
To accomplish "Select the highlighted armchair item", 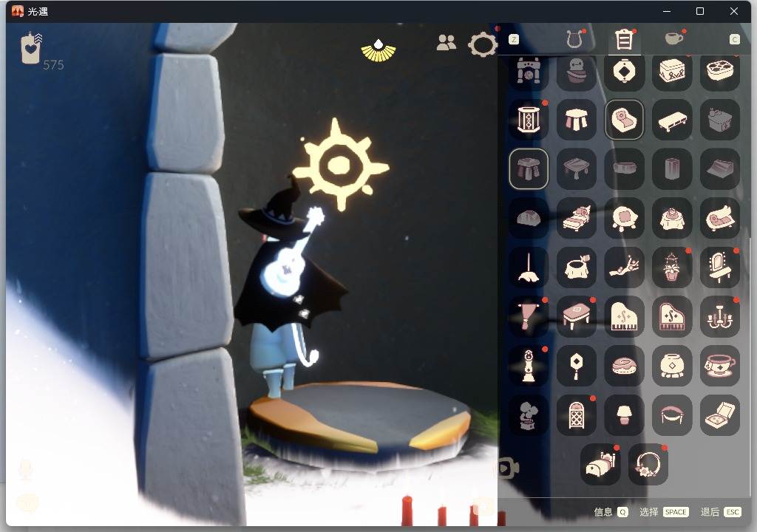I will point(624,120).
